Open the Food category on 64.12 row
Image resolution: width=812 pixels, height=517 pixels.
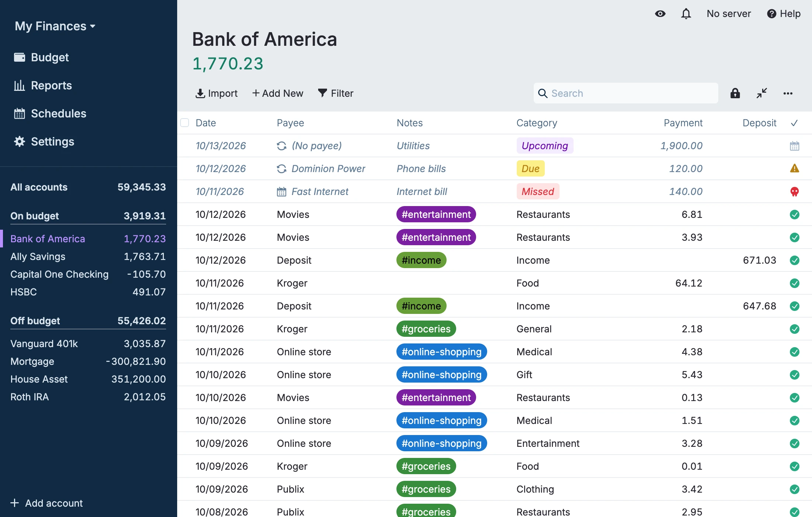click(527, 283)
